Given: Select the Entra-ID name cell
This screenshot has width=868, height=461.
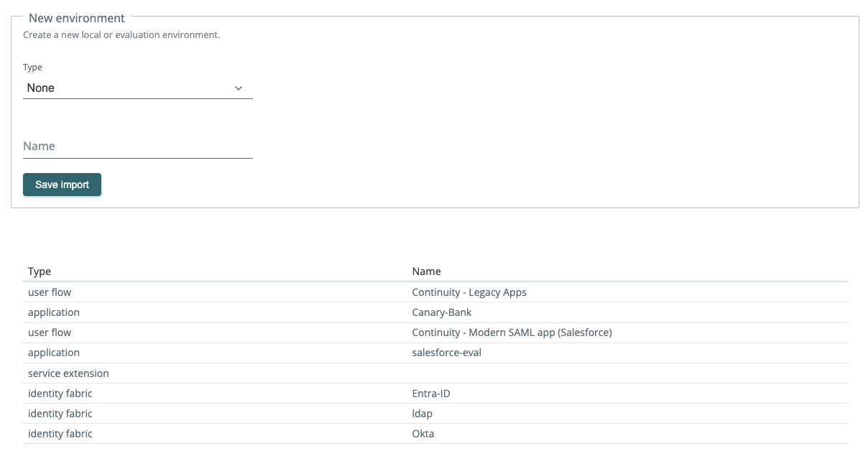Looking at the screenshot, I should (431, 394).
